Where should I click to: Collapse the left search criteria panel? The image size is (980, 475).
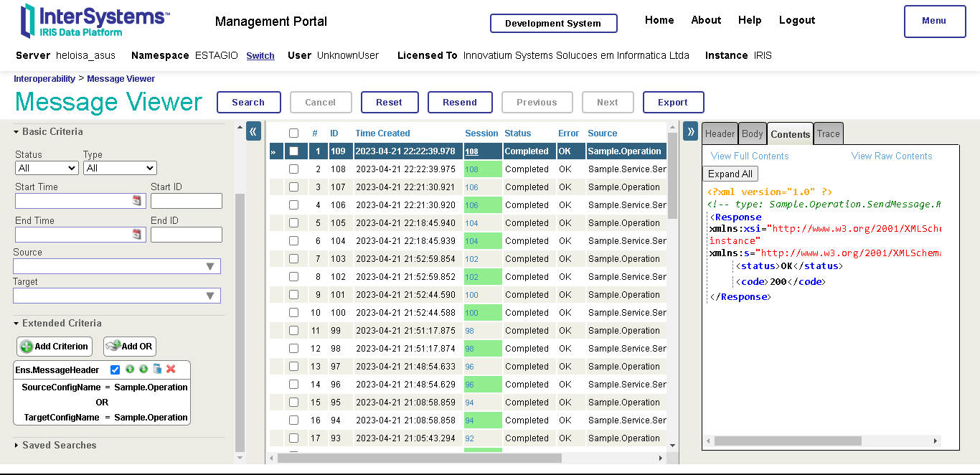click(253, 131)
